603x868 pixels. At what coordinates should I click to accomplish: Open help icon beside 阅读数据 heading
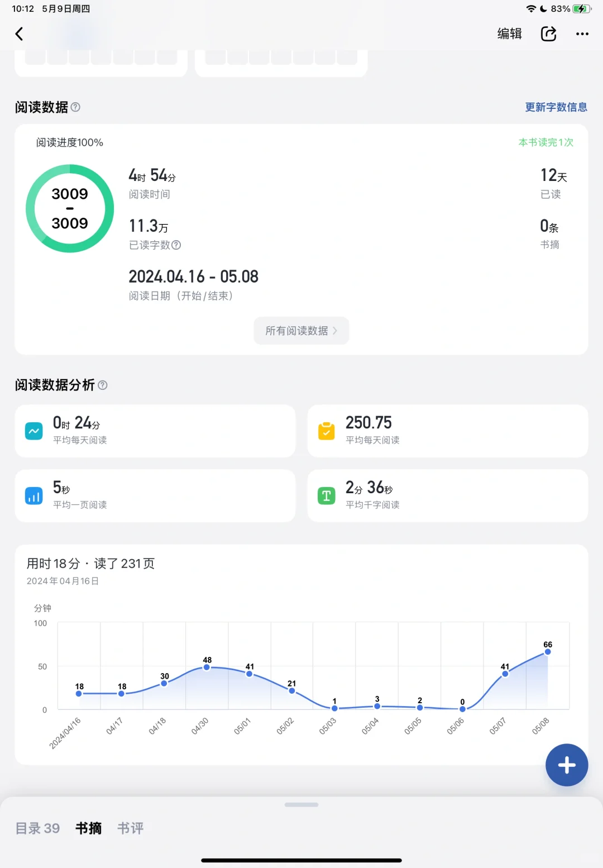pyautogui.click(x=75, y=107)
